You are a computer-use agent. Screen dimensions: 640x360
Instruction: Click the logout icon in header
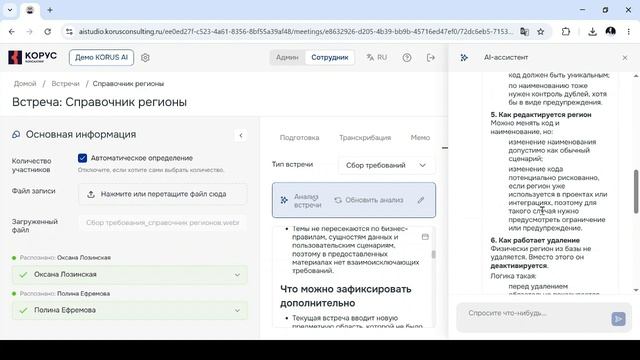pyautogui.click(x=431, y=58)
